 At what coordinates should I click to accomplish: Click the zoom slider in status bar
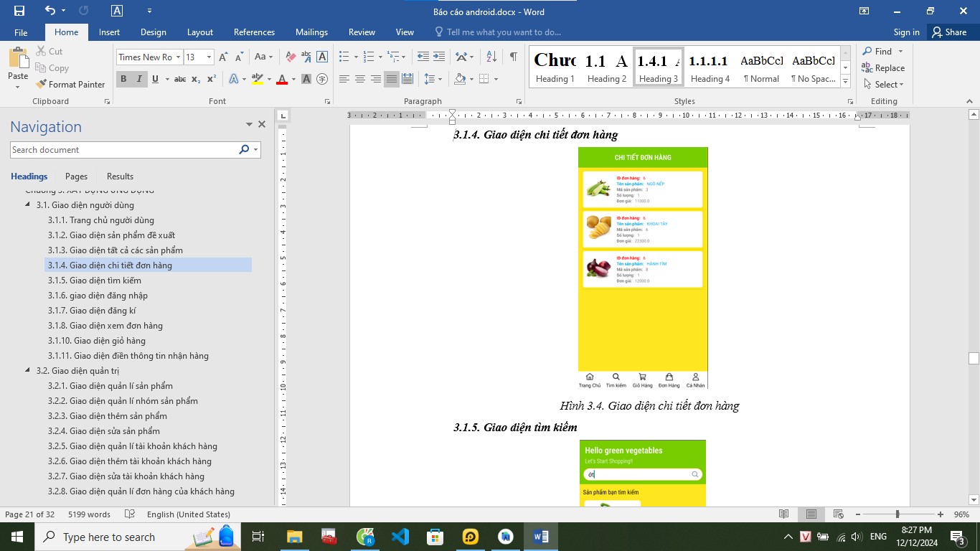(897, 514)
